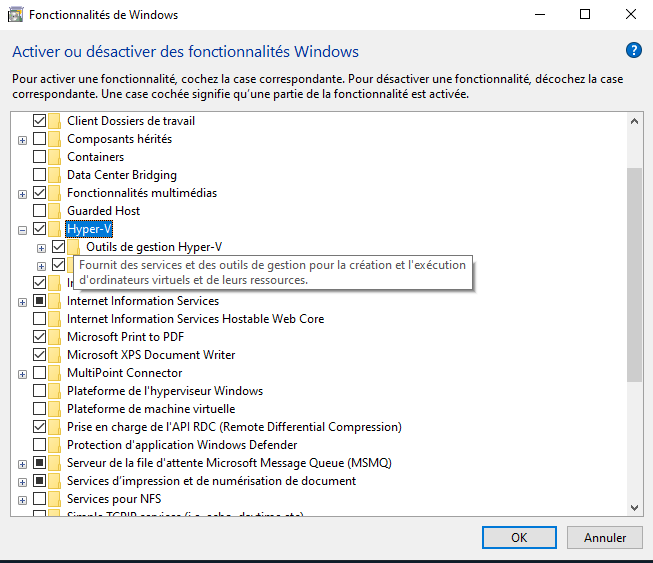Image resolution: width=653 pixels, height=563 pixels.
Task: Cancel with the Annuler button
Action: pyautogui.click(x=605, y=538)
